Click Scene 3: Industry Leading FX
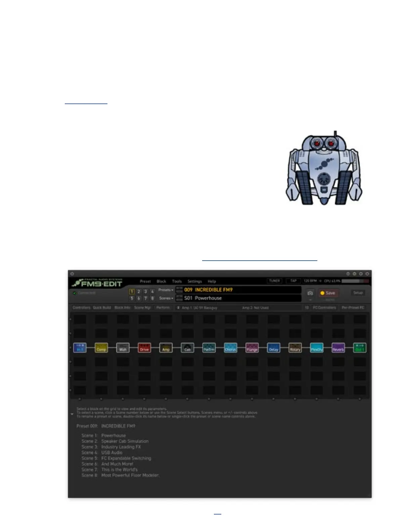Image resolution: width=411 pixels, height=532 pixels. point(111,447)
